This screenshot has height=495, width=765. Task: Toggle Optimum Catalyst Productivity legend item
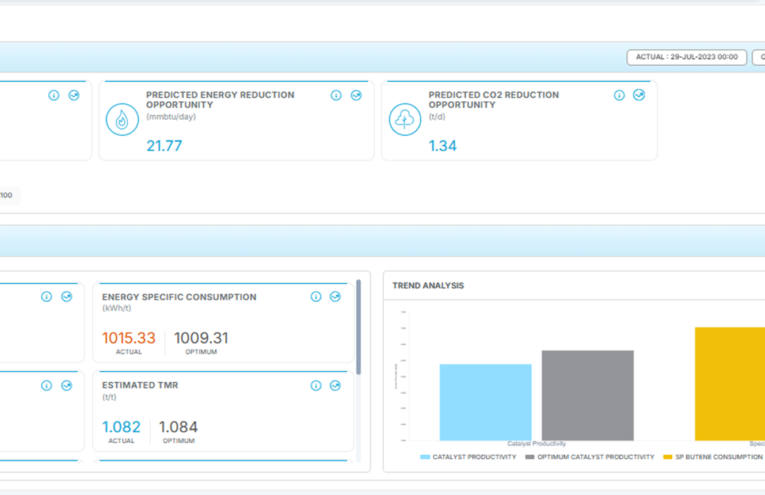tap(589, 457)
